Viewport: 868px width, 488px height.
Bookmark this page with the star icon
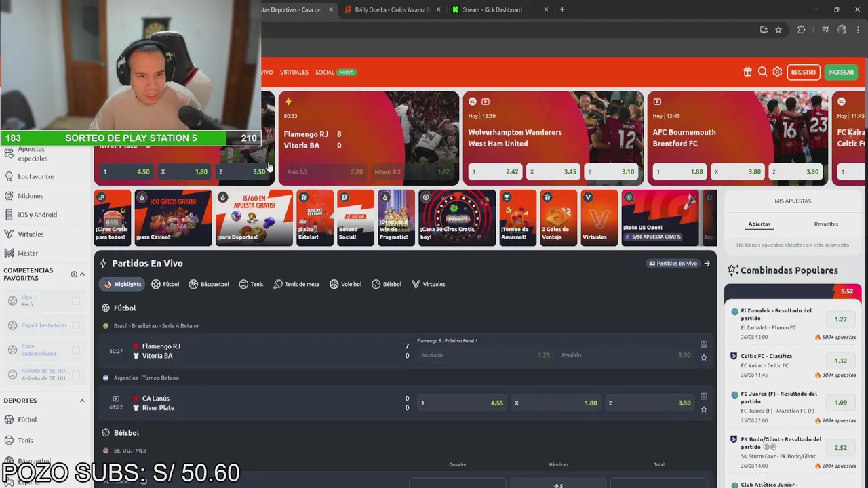click(x=778, y=30)
